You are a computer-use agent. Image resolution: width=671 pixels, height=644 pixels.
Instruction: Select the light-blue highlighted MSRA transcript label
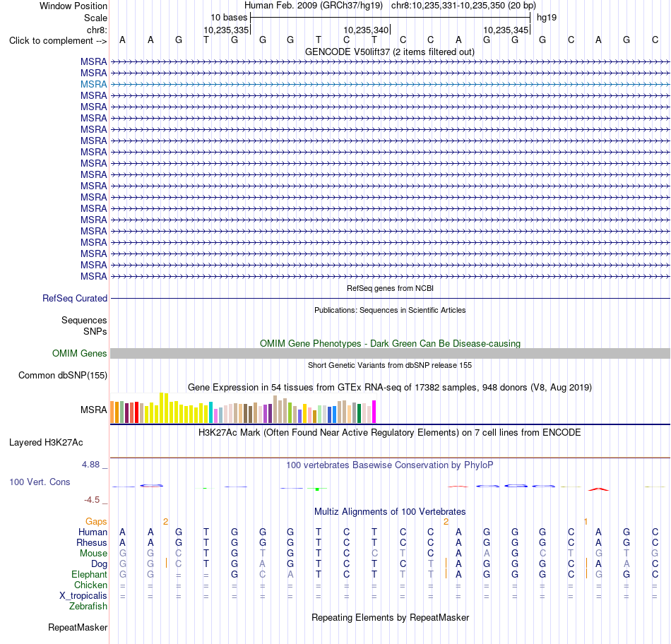(x=93, y=84)
